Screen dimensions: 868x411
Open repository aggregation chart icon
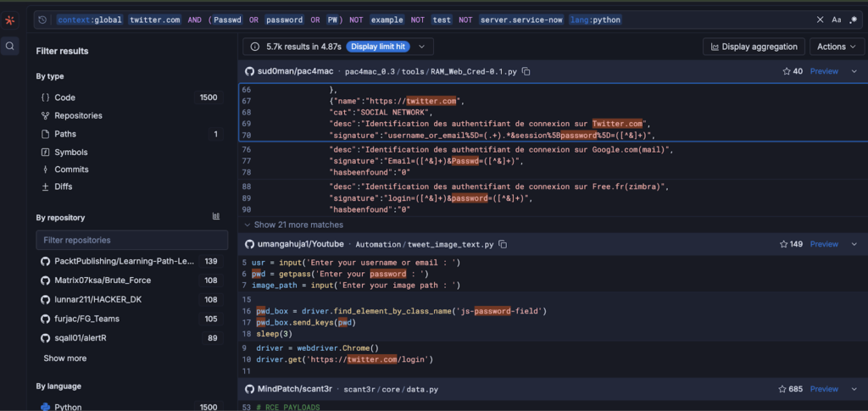[x=216, y=216]
